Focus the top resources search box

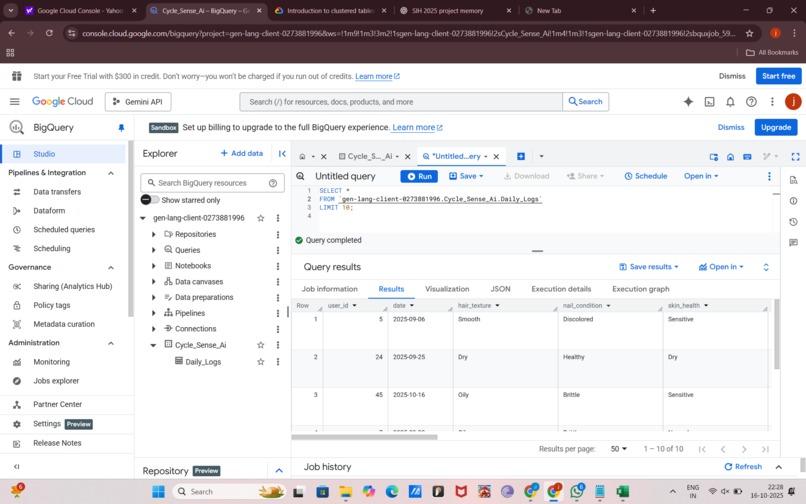401,102
